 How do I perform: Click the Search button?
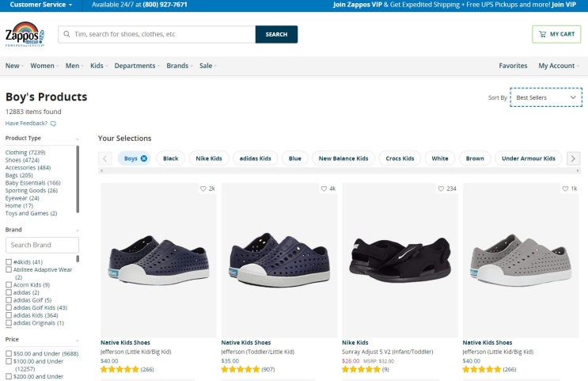[x=276, y=35]
